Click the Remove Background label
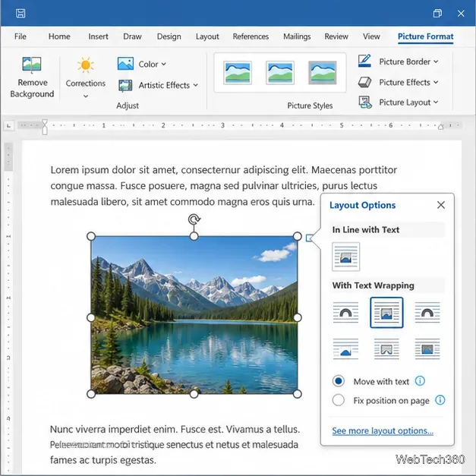This screenshot has height=476, width=476. pyautogui.click(x=32, y=88)
